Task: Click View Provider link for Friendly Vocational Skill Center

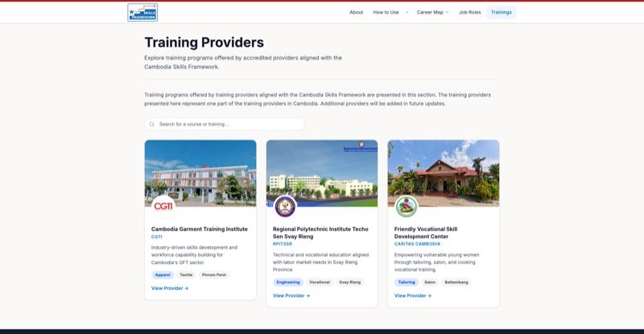Action: [413, 296]
